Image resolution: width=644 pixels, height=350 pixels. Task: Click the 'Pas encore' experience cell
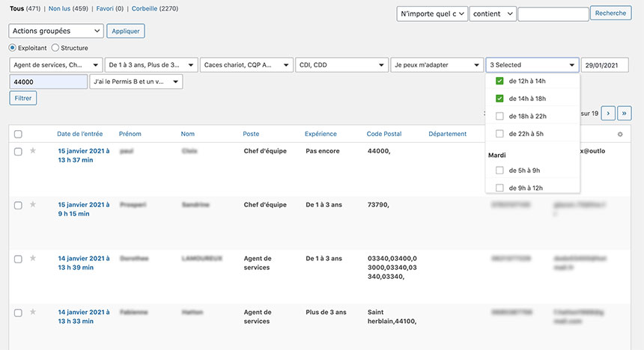click(323, 151)
